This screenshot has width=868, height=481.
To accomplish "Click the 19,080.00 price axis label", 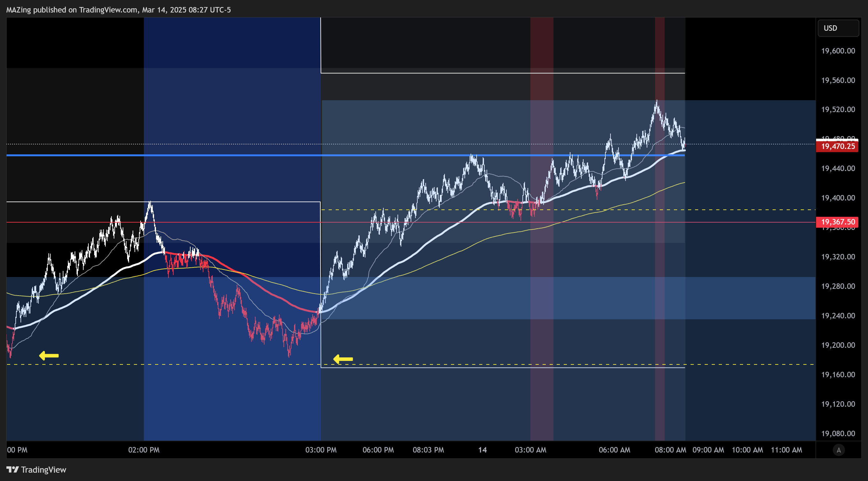I will tap(838, 434).
